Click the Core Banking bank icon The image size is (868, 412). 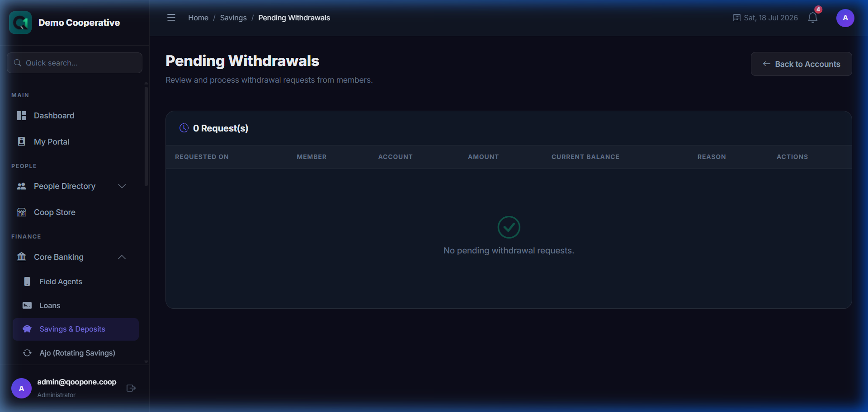pos(21,257)
